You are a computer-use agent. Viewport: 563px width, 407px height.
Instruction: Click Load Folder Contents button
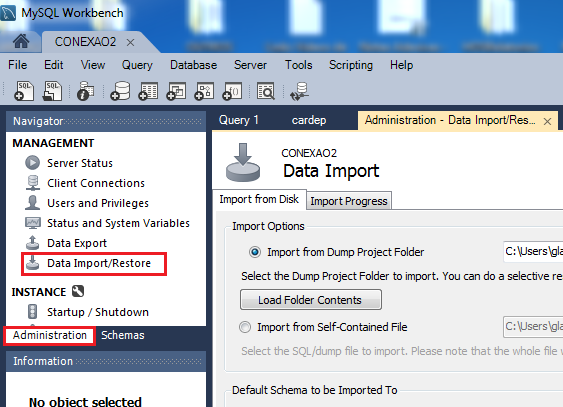(x=311, y=300)
